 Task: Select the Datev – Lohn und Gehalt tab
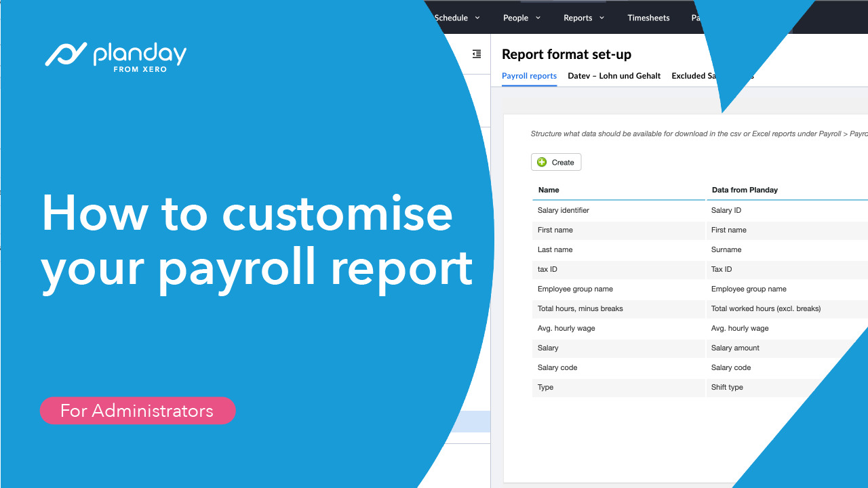[614, 76]
